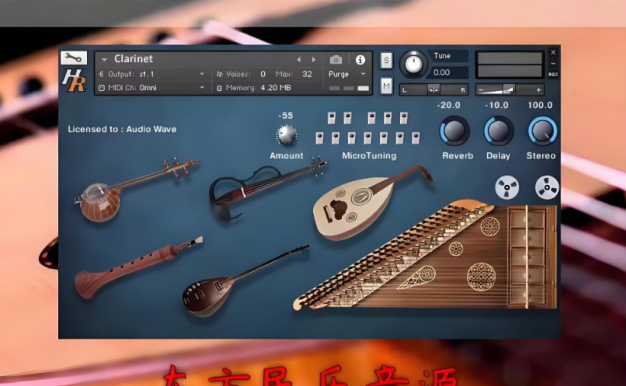The width and height of the screenshot is (626, 386).
Task: Click the plus icon on volume slider
Action: (x=539, y=90)
